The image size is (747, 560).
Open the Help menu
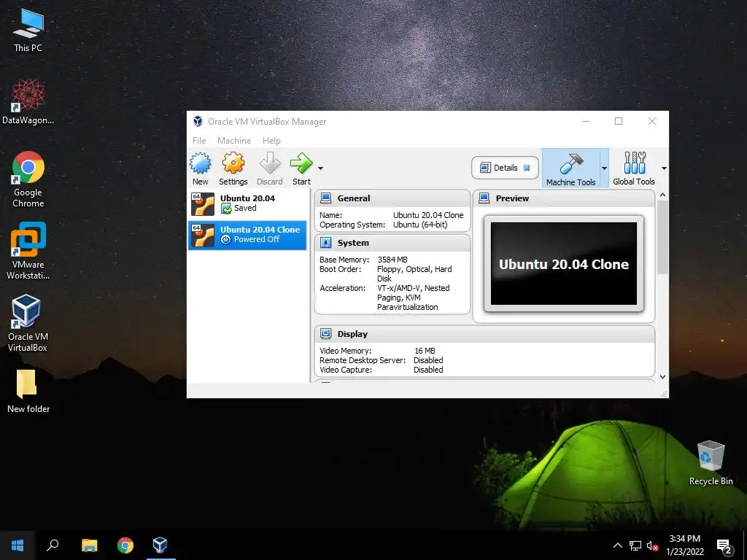point(271,141)
